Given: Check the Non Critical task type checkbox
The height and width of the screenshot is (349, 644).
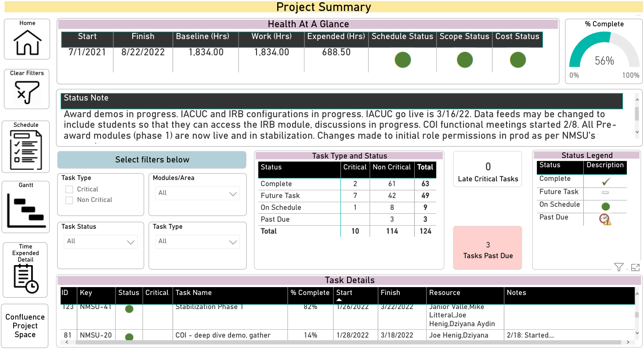Looking at the screenshot, I should click(69, 200).
